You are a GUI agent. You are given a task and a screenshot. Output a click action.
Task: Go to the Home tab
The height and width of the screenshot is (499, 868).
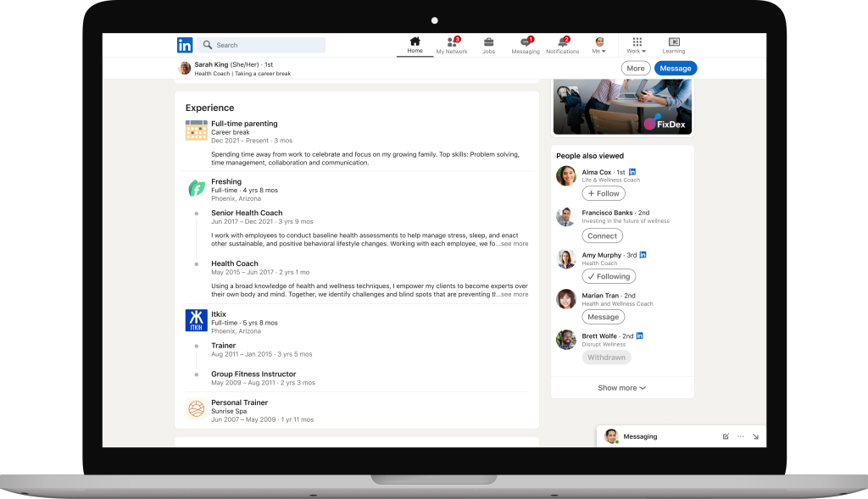415,45
